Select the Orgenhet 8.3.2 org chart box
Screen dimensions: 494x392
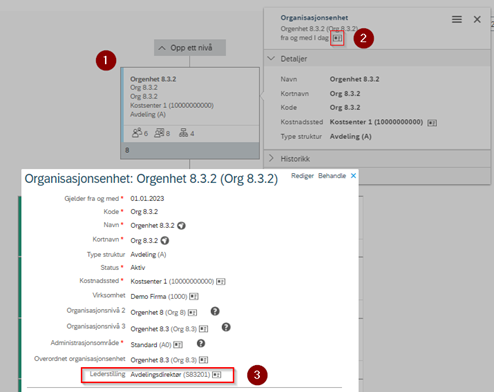pyautogui.click(x=190, y=113)
